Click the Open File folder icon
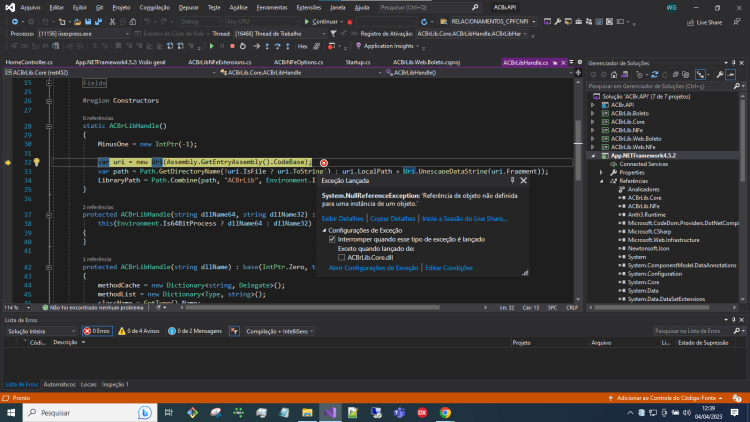750x422 pixels. [77, 22]
